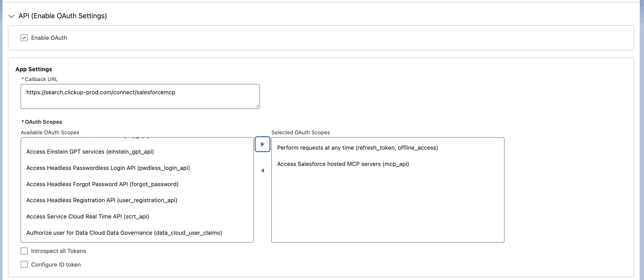Viewport: 644px width, 280px height.
Task: Select Access Headless Forgot Password API scope
Action: 102,184
